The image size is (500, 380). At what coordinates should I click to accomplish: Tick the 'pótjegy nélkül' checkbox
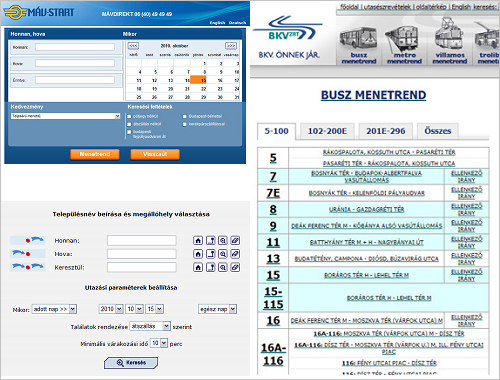[129, 116]
